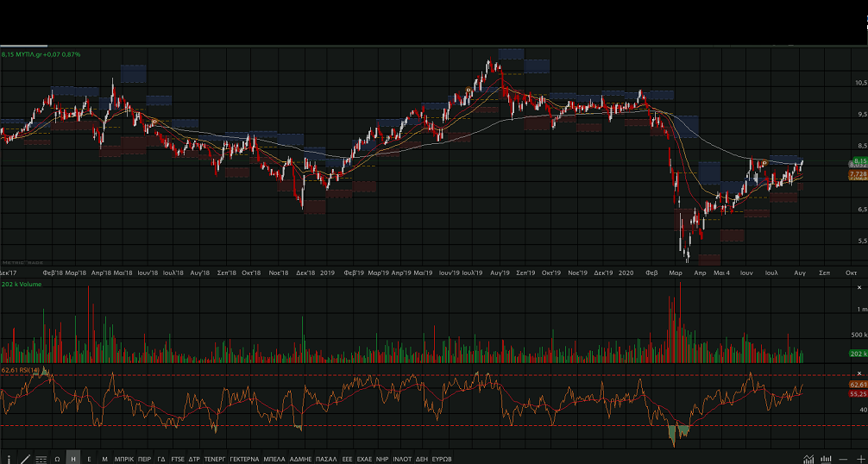Switch to the E weekly timeframe

click(89, 458)
